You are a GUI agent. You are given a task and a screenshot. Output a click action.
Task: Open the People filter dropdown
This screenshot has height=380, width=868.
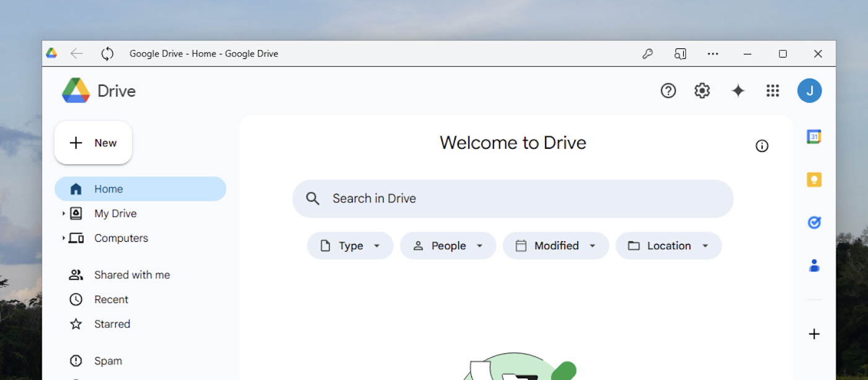coord(448,245)
